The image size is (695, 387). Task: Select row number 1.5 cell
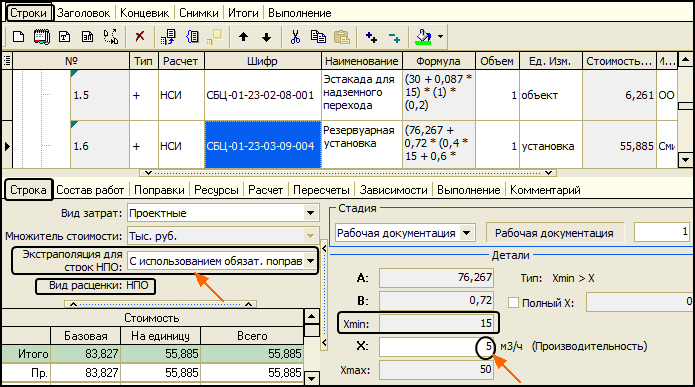[100, 95]
